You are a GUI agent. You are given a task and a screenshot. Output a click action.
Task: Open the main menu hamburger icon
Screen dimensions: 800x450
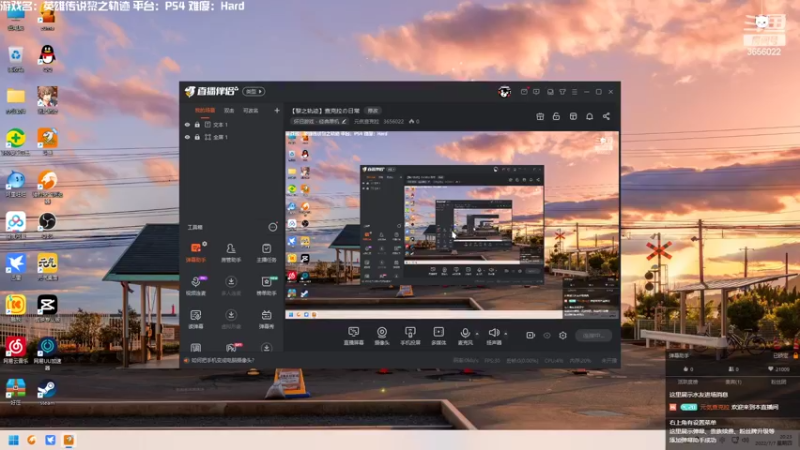(574, 92)
